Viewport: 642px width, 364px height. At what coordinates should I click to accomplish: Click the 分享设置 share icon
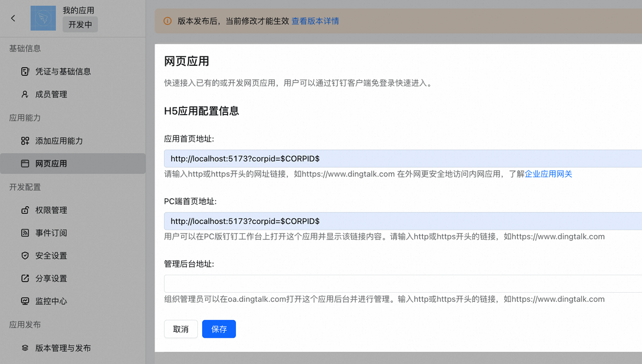[25, 278]
